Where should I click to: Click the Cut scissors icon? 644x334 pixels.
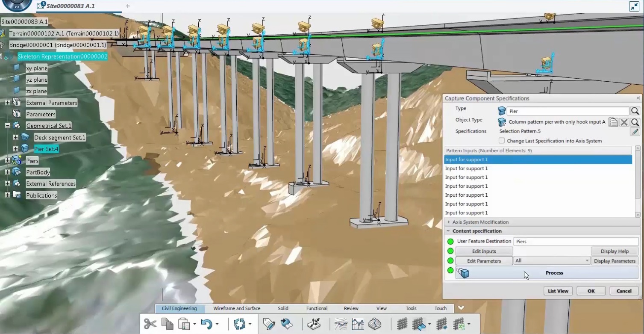coord(150,324)
